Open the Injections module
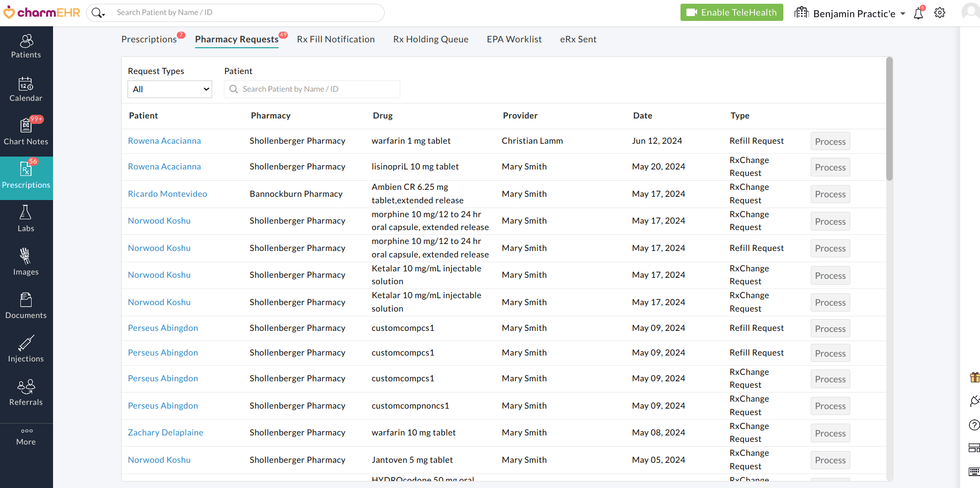980x488 pixels. click(x=26, y=350)
